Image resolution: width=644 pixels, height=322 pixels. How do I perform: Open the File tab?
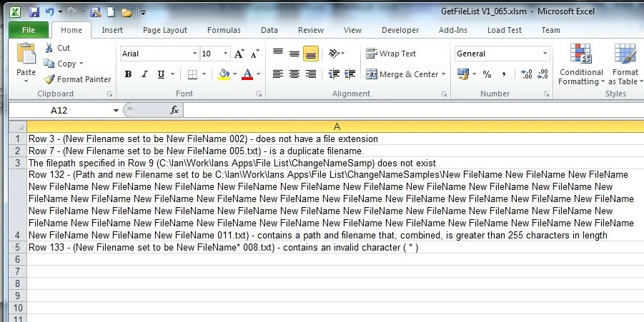pos(29,31)
